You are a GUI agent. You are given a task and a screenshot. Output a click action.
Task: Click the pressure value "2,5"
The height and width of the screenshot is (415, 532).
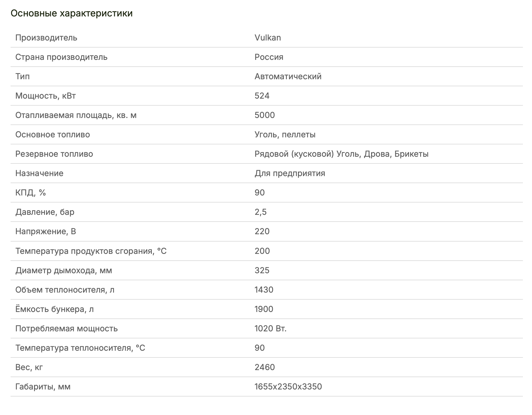point(260,212)
